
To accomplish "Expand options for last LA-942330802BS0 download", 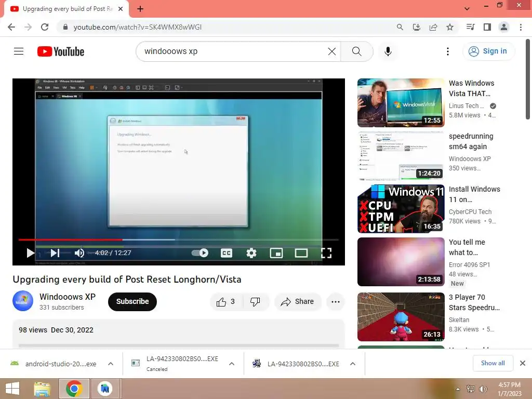I will tap(353, 364).
